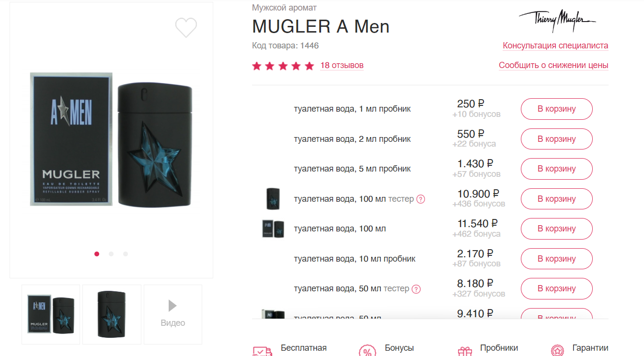
Task: Open the 18 отзывов reviews link
Action: (342, 65)
